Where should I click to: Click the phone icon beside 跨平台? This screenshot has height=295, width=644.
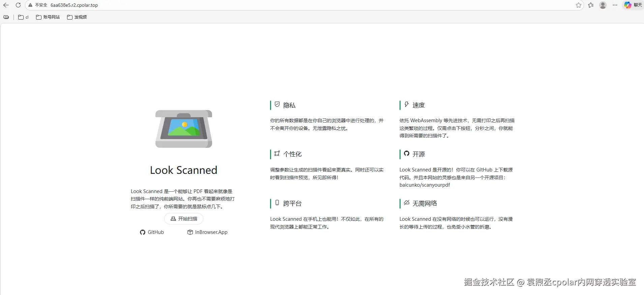[x=277, y=203]
